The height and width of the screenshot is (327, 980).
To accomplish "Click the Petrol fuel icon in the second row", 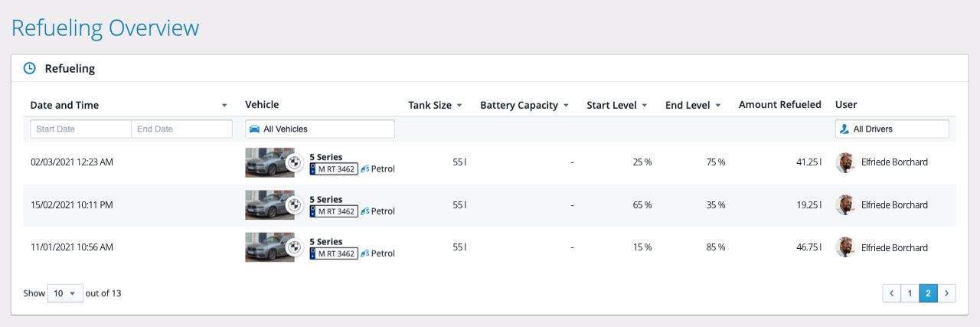I will pos(364,211).
